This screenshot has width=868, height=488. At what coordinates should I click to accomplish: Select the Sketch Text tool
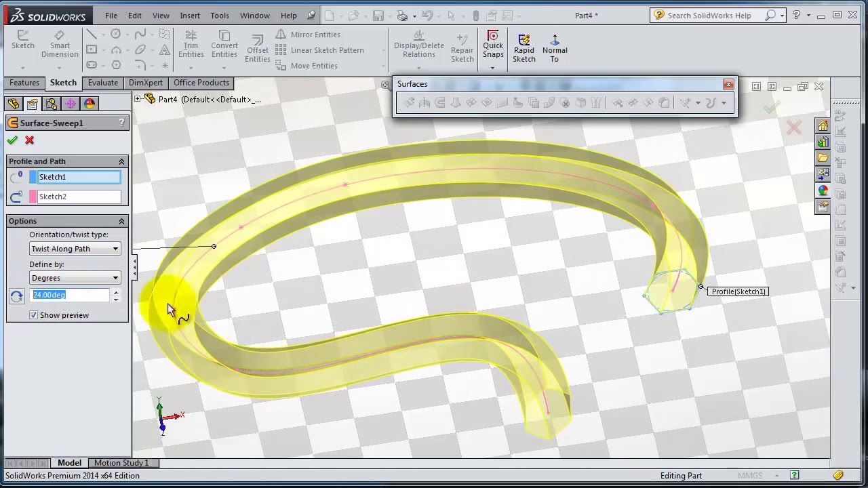coord(165,50)
